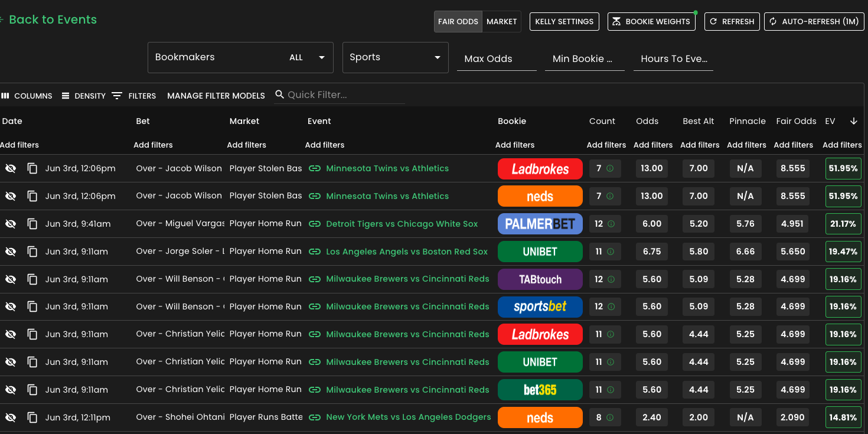Hide the Miguel Vargas bet row
Image resolution: width=868 pixels, height=434 pixels.
point(10,224)
